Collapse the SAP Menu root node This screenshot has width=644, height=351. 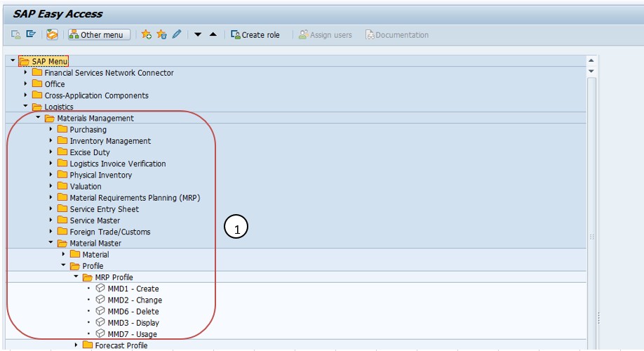point(13,60)
